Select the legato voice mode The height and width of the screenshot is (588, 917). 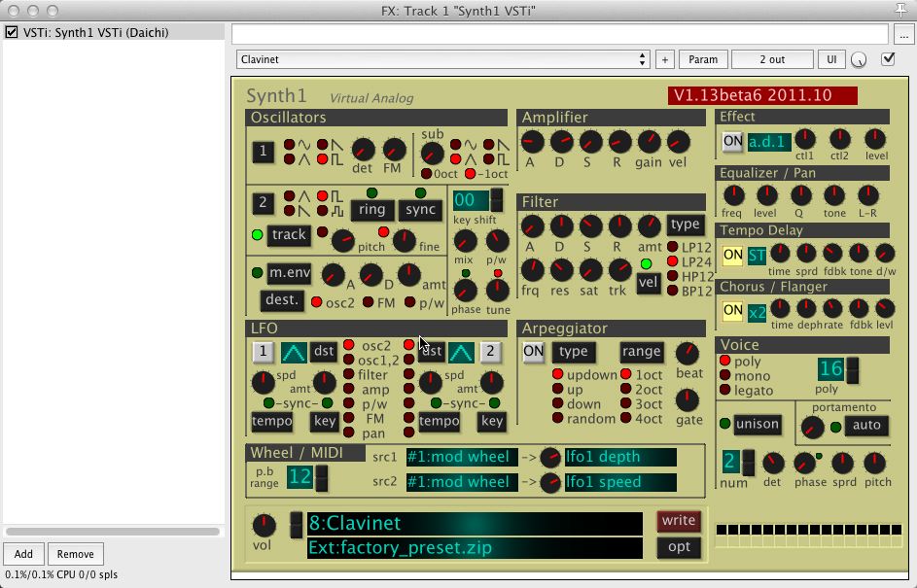pos(725,390)
